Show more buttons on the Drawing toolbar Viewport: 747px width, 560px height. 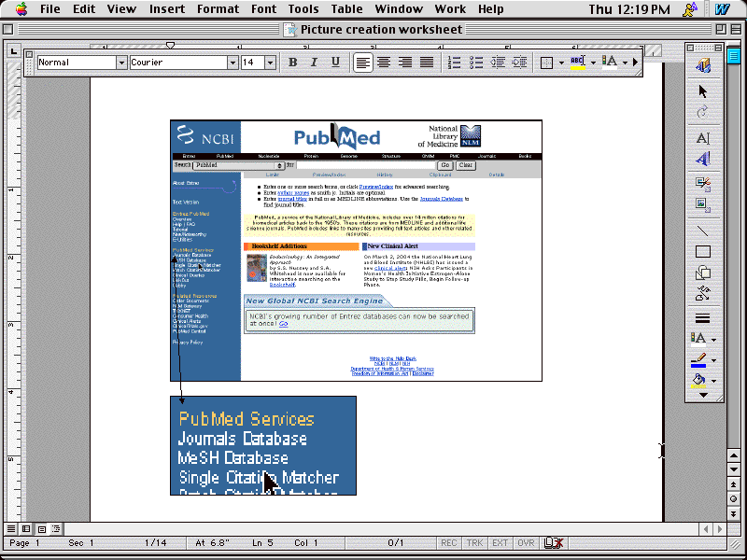pos(703,395)
